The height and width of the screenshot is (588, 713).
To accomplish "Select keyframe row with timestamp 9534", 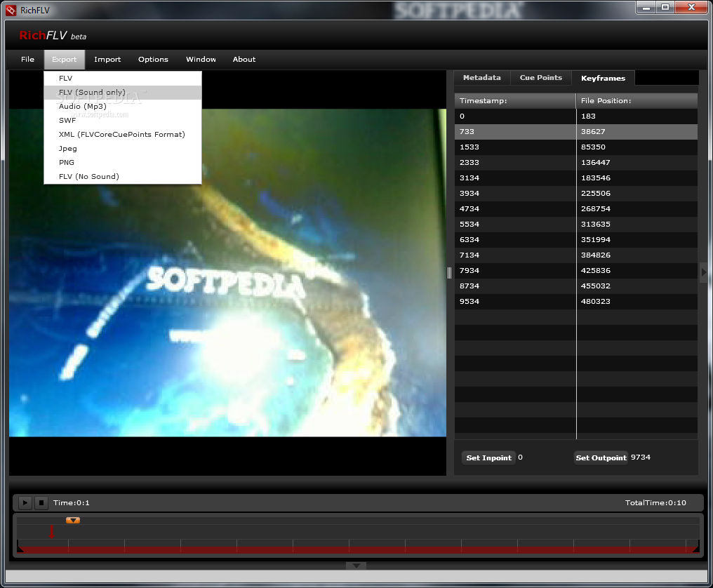I will pyautogui.click(x=576, y=302).
